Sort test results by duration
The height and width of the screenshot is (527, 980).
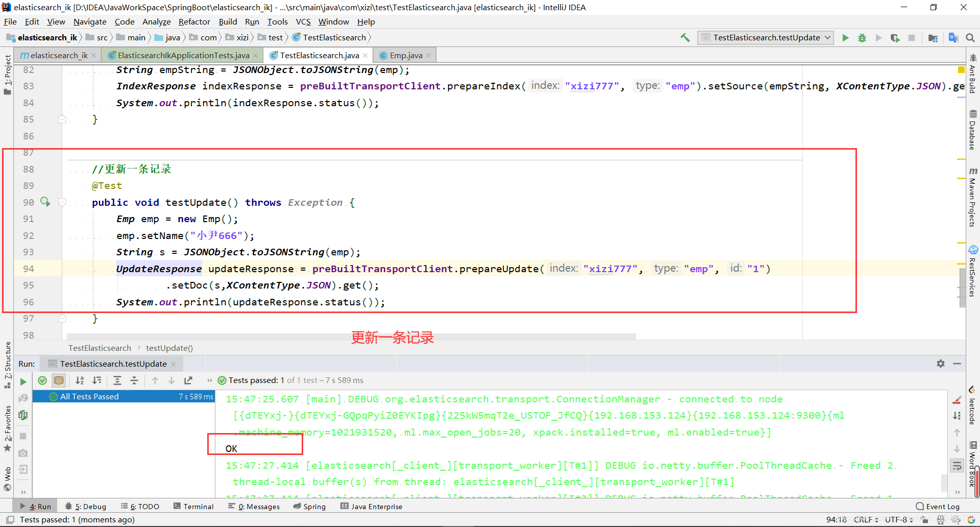coord(96,380)
